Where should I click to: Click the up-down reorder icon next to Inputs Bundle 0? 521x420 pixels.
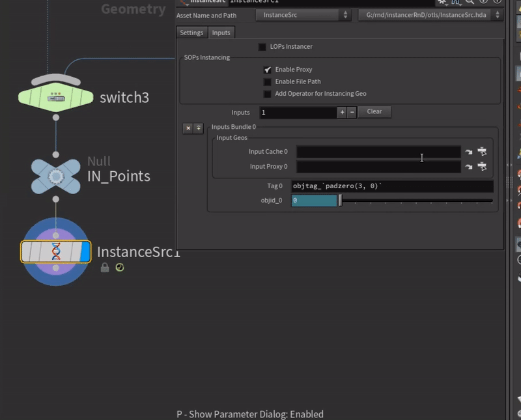199,127
